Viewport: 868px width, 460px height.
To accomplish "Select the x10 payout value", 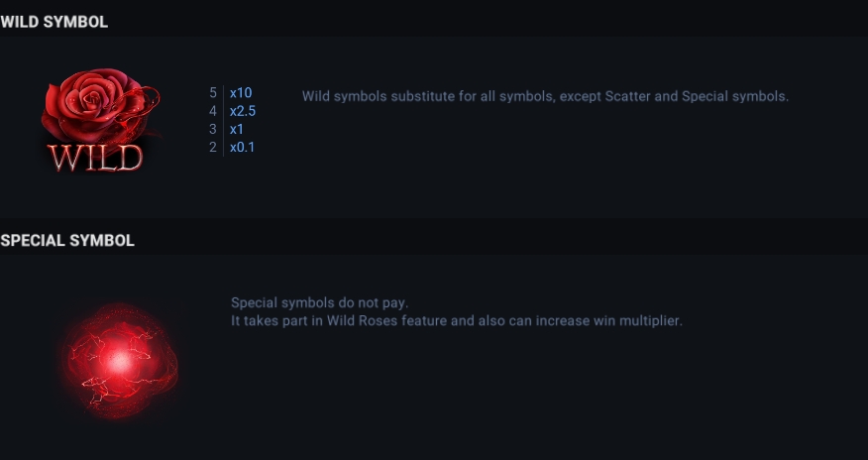I will tap(241, 93).
